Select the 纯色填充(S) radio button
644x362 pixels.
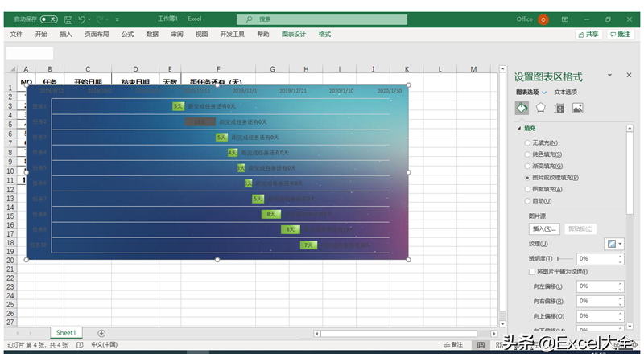click(527, 154)
